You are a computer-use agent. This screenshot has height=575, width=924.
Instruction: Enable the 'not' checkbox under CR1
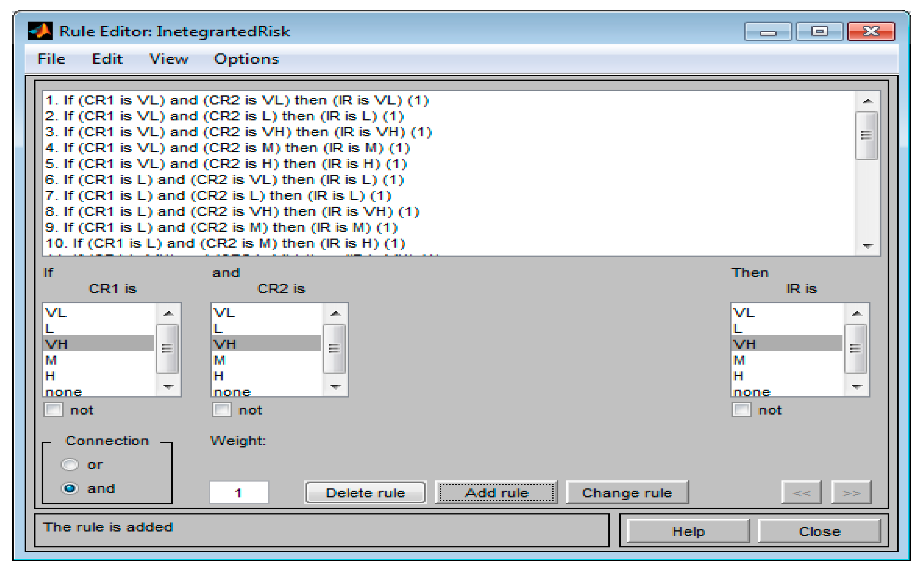pyautogui.click(x=53, y=410)
